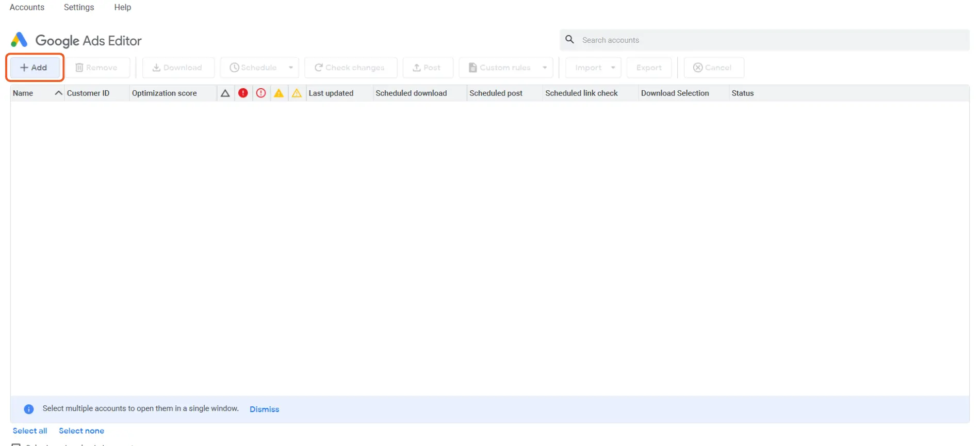
Task: Click the Remove account button
Action: tap(97, 68)
